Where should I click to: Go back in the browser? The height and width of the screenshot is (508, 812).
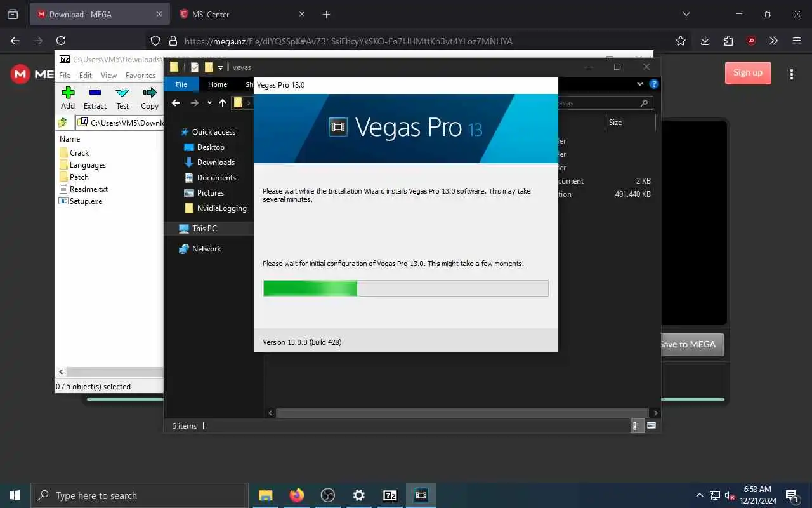15,41
